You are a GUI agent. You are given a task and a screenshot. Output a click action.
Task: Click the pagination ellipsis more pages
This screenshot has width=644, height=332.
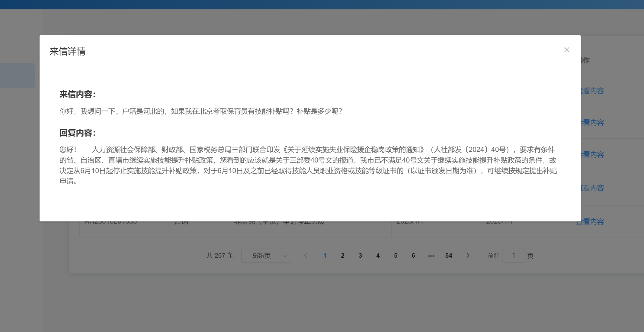431,256
